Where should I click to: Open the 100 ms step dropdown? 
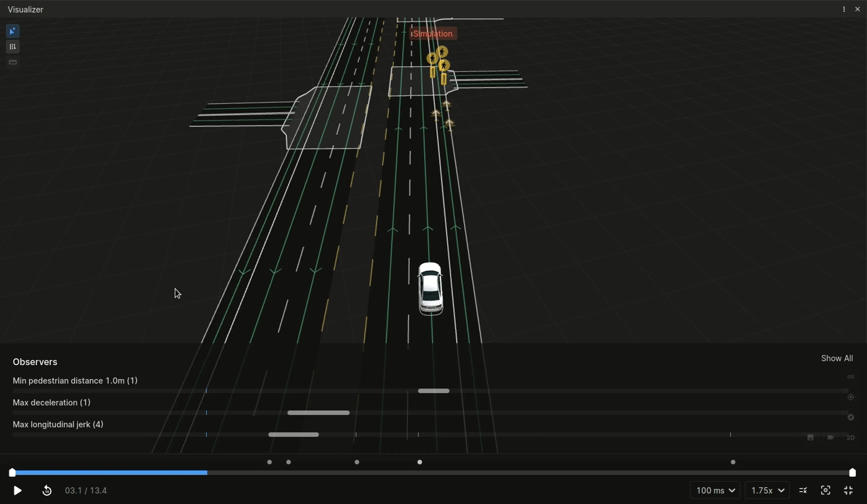(715, 491)
